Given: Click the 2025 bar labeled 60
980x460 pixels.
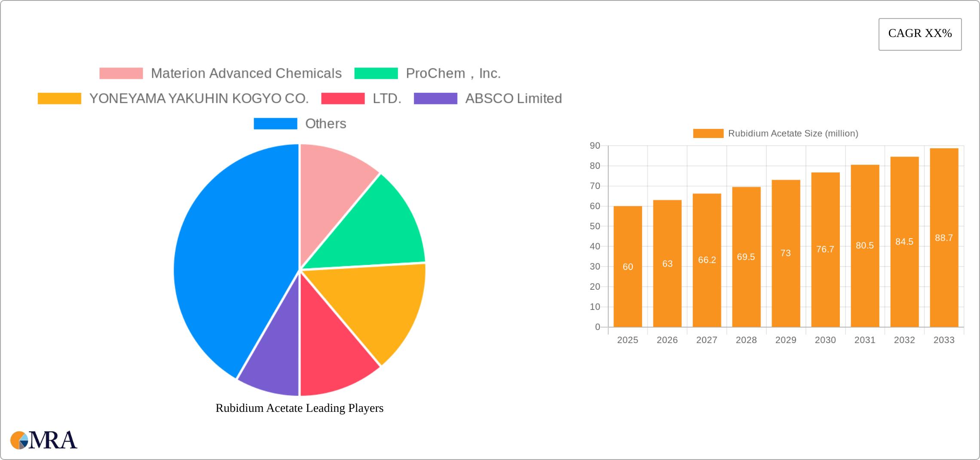Looking at the screenshot, I should point(628,267).
